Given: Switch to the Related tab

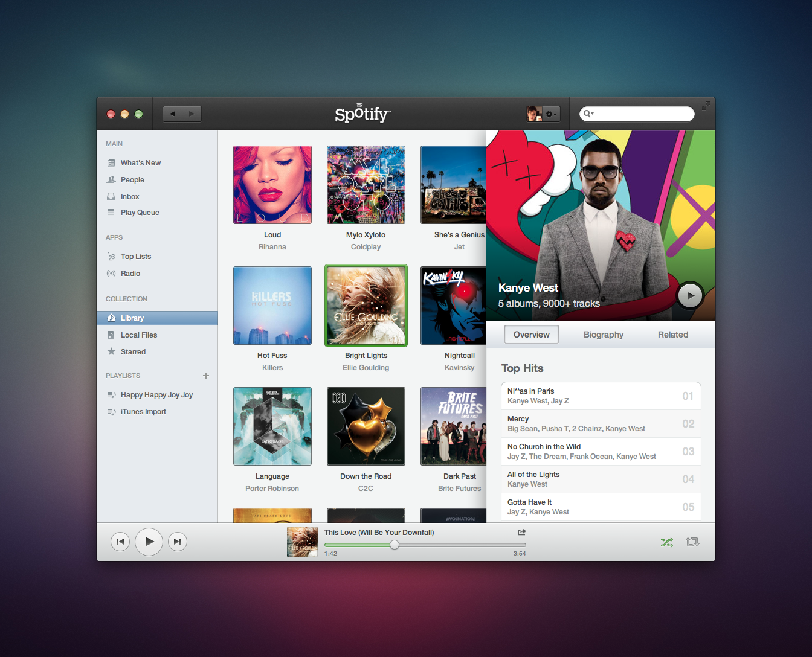Looking at the screenshot, I should [x=673, y=335].
